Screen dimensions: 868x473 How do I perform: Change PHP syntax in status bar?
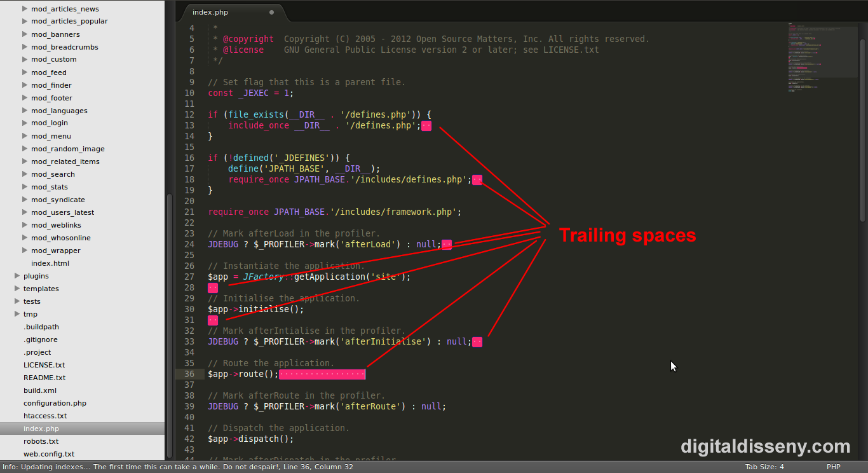(833, 467)
